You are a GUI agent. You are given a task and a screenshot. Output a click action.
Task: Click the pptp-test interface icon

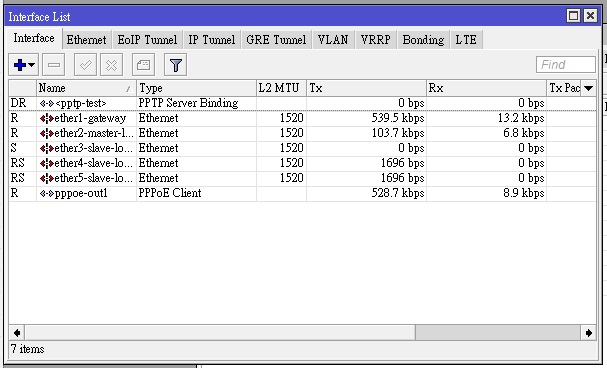(x=46, y=103)
